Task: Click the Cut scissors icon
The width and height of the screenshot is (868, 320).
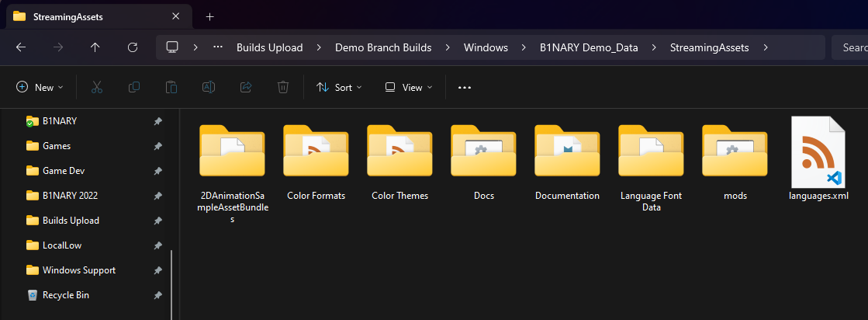Action: tap(97, 87)
